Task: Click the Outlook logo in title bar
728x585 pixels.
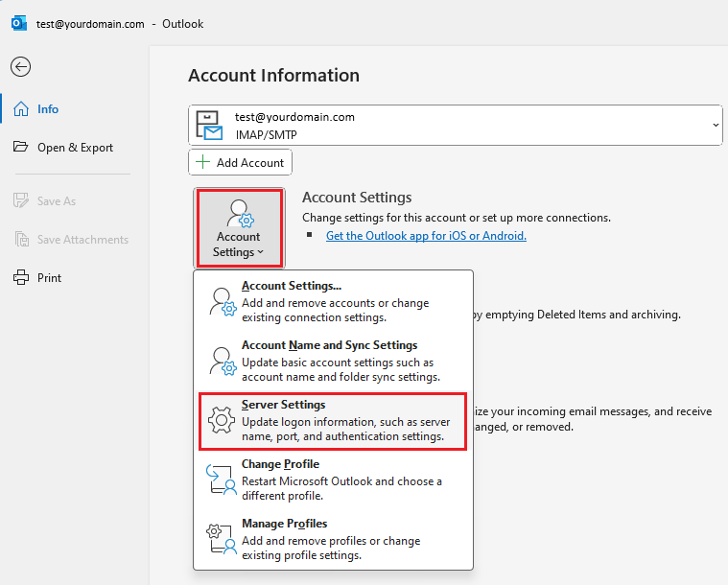Action: (18, 23)
